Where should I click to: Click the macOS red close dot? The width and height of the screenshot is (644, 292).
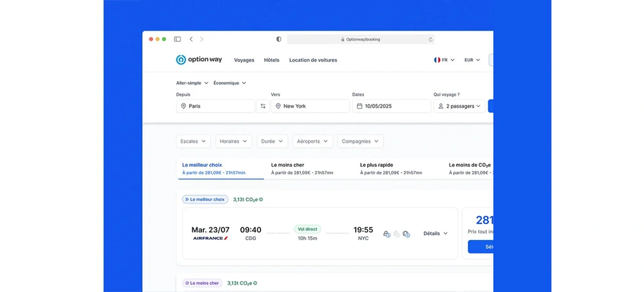[x=151, y=39]
